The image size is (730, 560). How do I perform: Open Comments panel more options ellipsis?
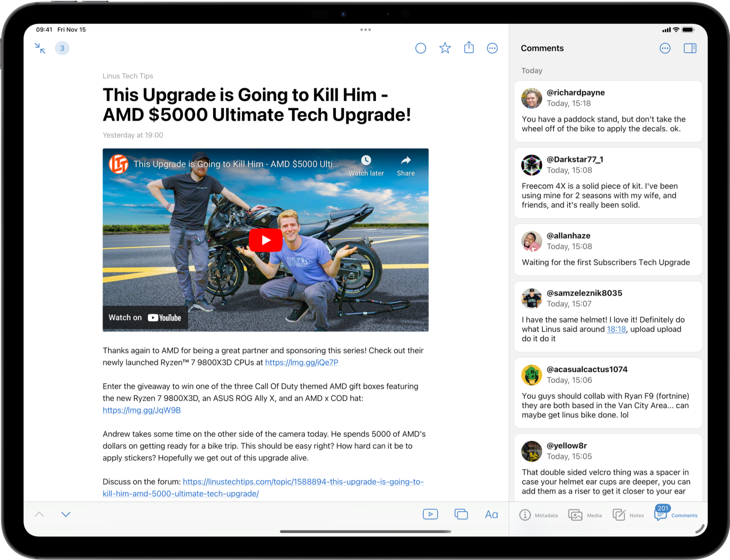click(x=665, y=48)
